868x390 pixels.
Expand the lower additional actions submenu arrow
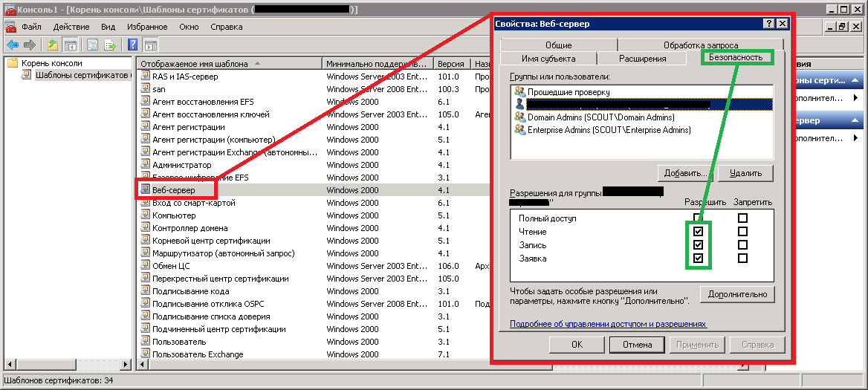tap(855, 139)
